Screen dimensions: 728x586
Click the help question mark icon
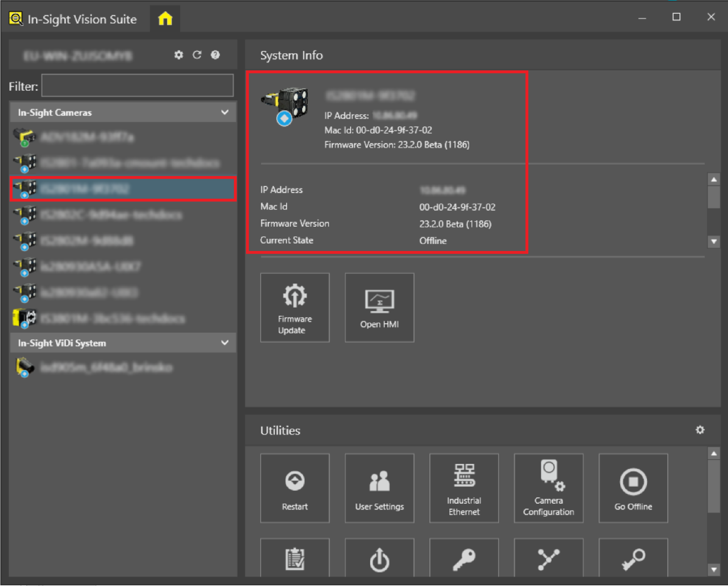(x=215, y=55)
